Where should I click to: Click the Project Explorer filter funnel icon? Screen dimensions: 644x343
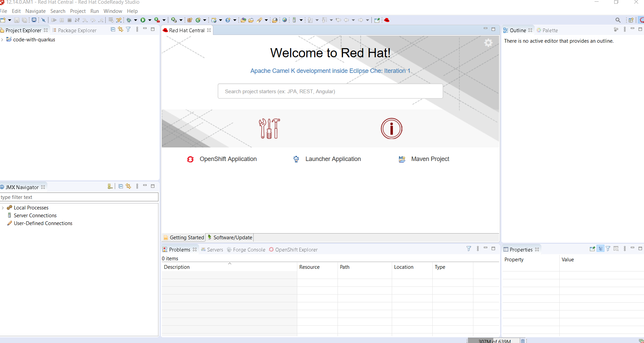click(x=128, y=30)
